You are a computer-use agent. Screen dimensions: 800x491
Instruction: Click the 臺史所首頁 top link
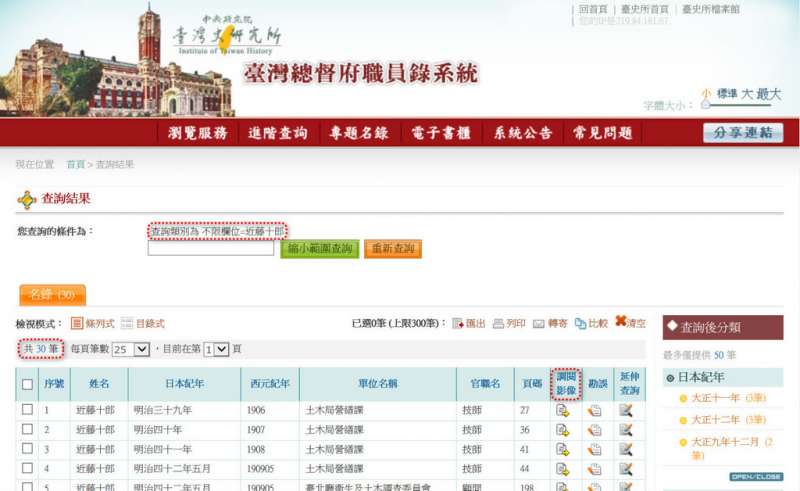pos(644,9)
